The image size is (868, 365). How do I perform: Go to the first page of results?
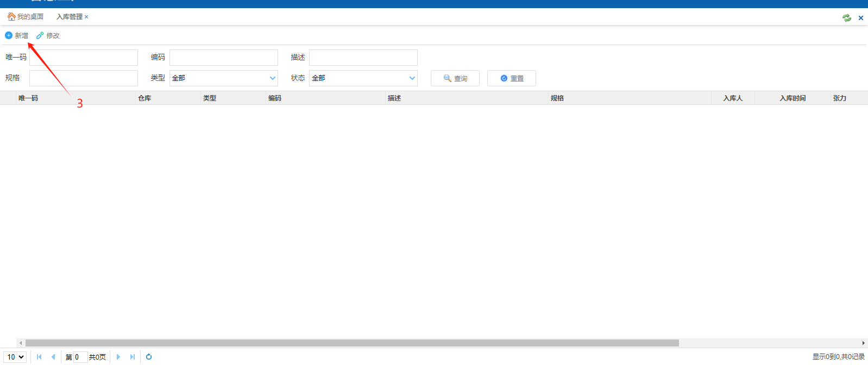point(39,357)
